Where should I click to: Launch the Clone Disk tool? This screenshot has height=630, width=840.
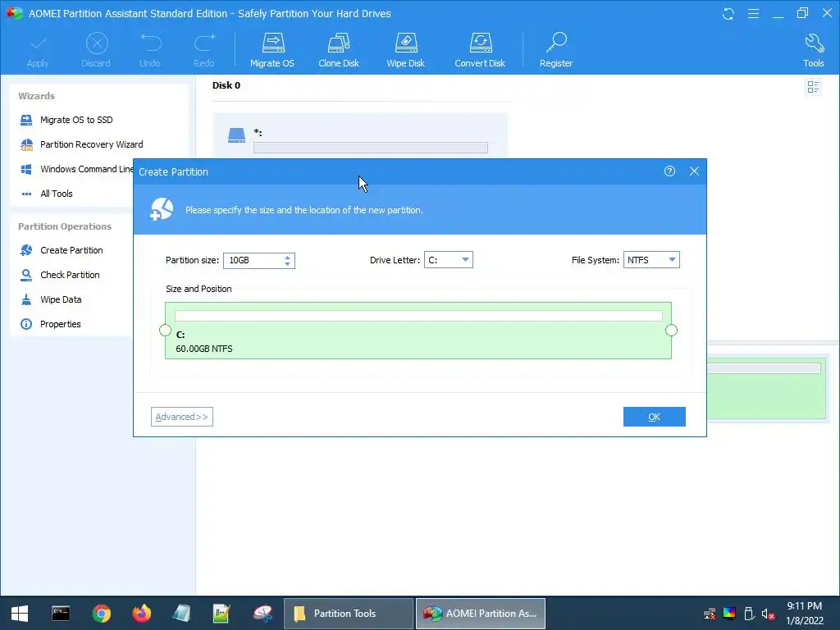click(x=339, y=50)
